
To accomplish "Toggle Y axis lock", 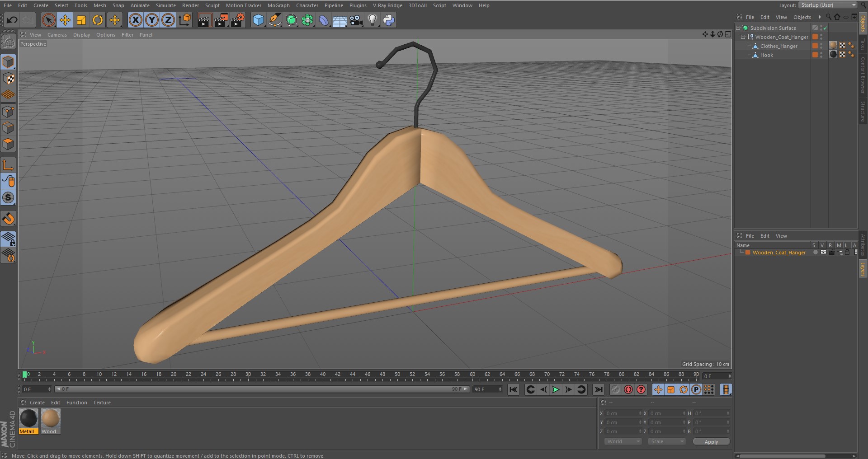I will (x=152, y=20).
